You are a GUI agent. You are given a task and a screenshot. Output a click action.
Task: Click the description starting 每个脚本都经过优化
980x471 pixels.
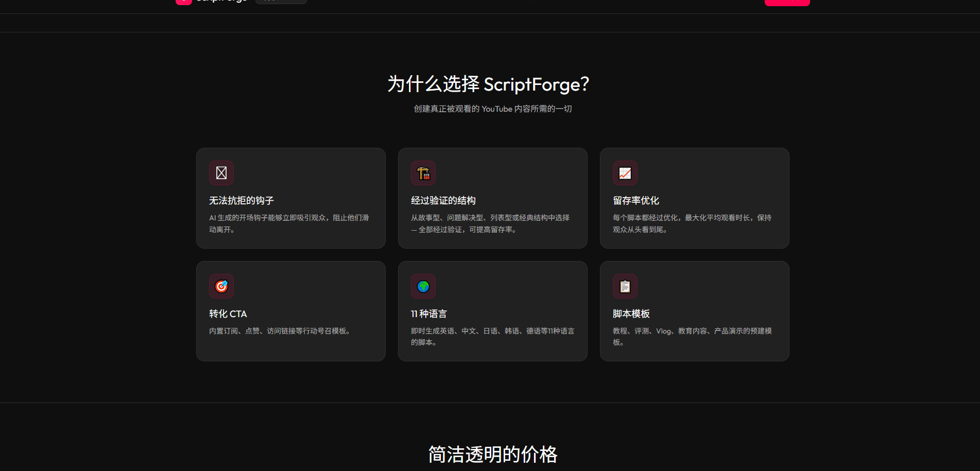click(x=692, y=223)
